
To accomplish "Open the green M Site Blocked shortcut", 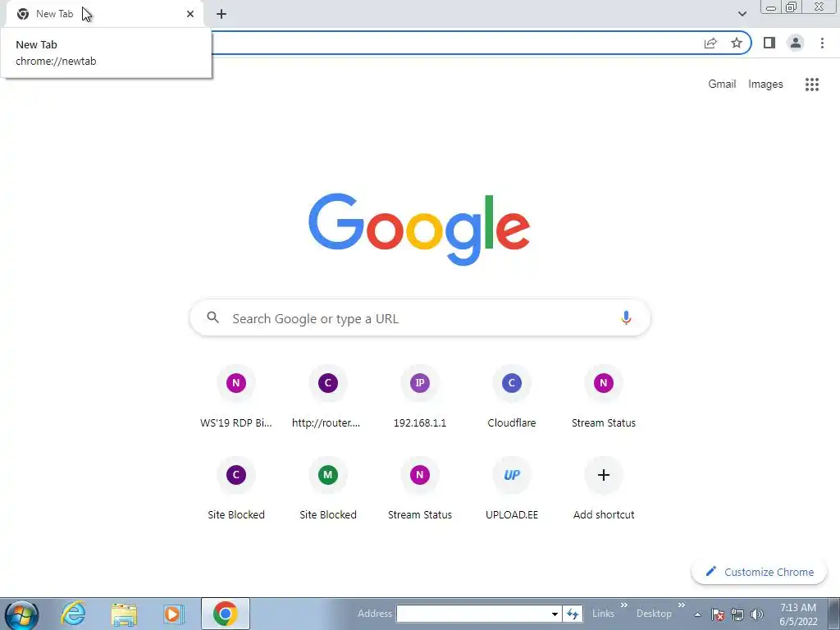I will pos(328,488).
